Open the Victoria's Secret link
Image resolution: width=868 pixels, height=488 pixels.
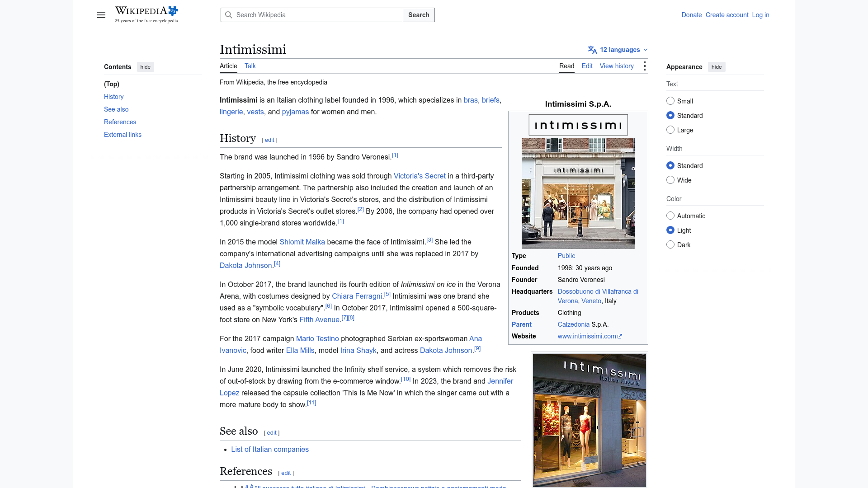420,176
